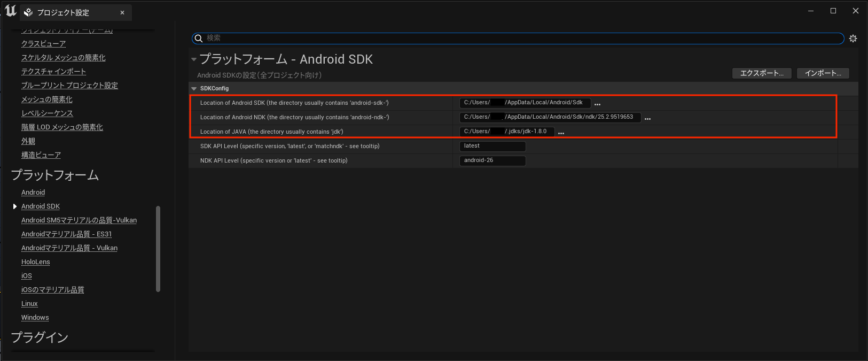Image resolution: width=868 pixels, height=361 pixels.
Task: Open the 構造ビューア settings page
Action: 41,155
